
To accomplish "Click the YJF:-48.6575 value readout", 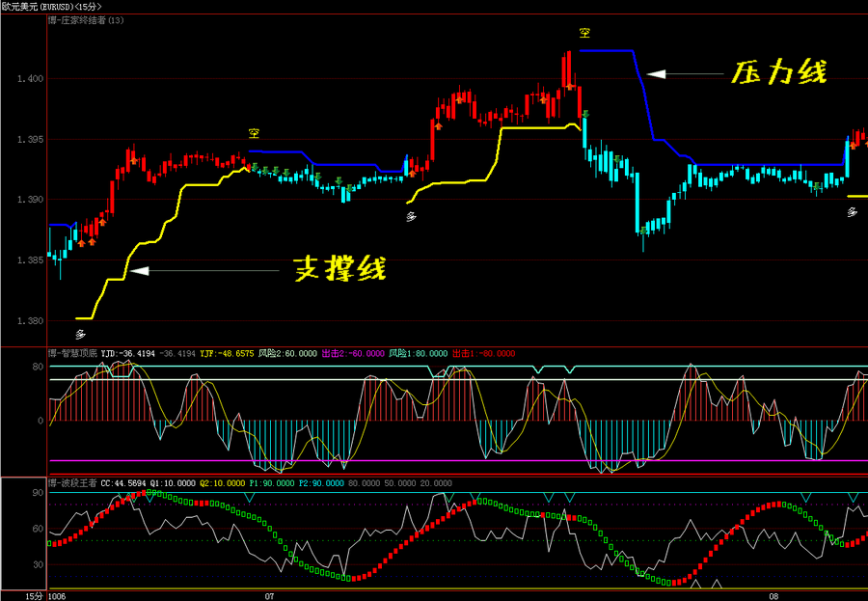I will point(227,353).
